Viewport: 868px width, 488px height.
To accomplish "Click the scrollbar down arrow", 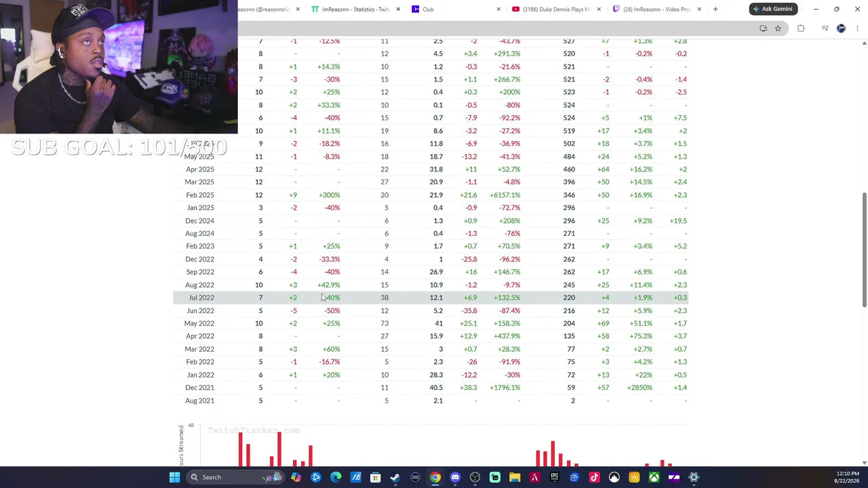I will pos(864,463).
